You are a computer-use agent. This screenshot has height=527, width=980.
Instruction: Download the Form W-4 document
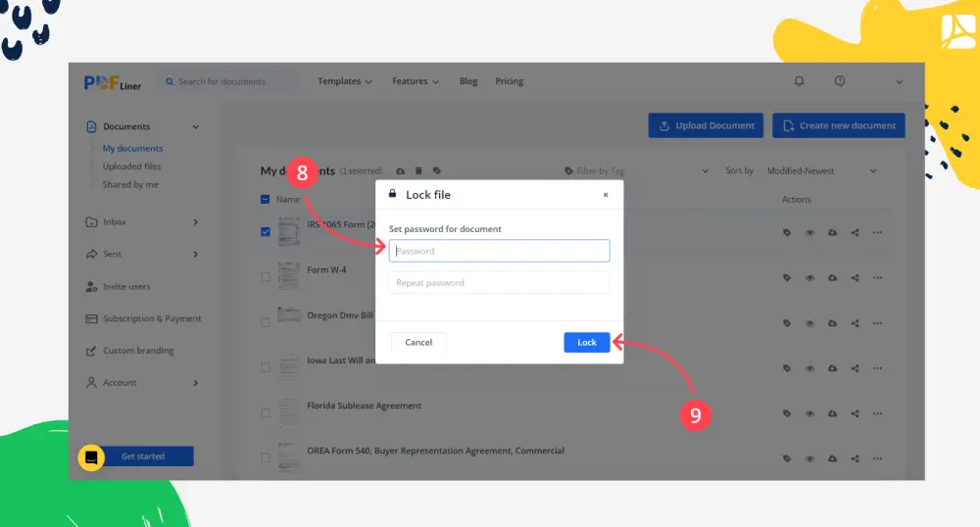click(x=832, y=278)
